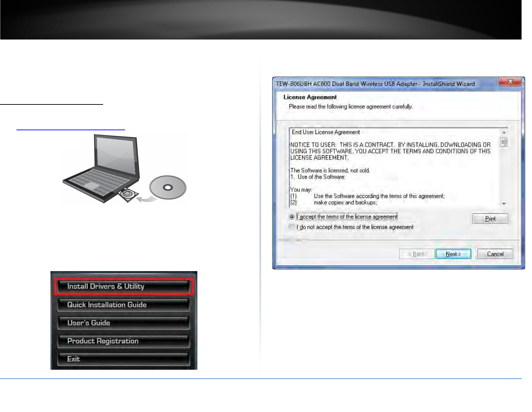Viewport: 532px width, 412px height.
Task: Click 'The Software is licensed, not sold.' text
Action: tap(330, 170)
